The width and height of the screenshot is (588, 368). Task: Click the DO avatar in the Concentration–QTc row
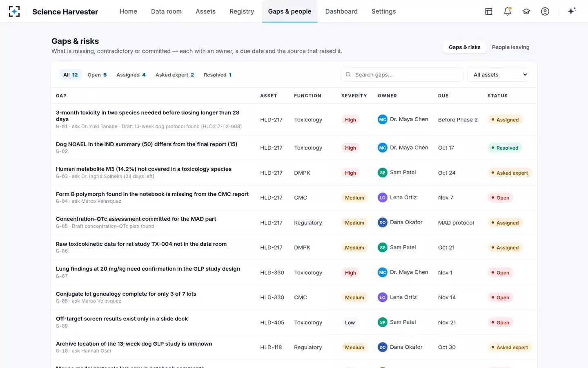click(x=383, y=222)
